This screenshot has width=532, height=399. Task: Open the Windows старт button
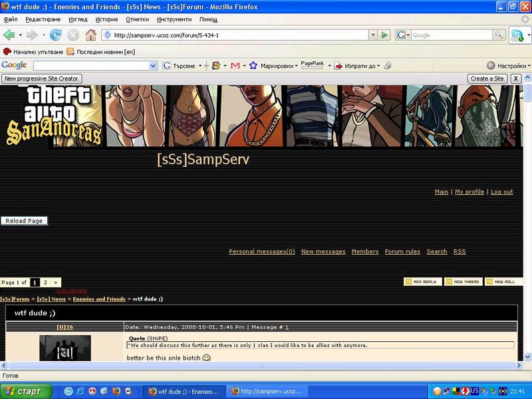pyautogui.click(x=26, y=391)
